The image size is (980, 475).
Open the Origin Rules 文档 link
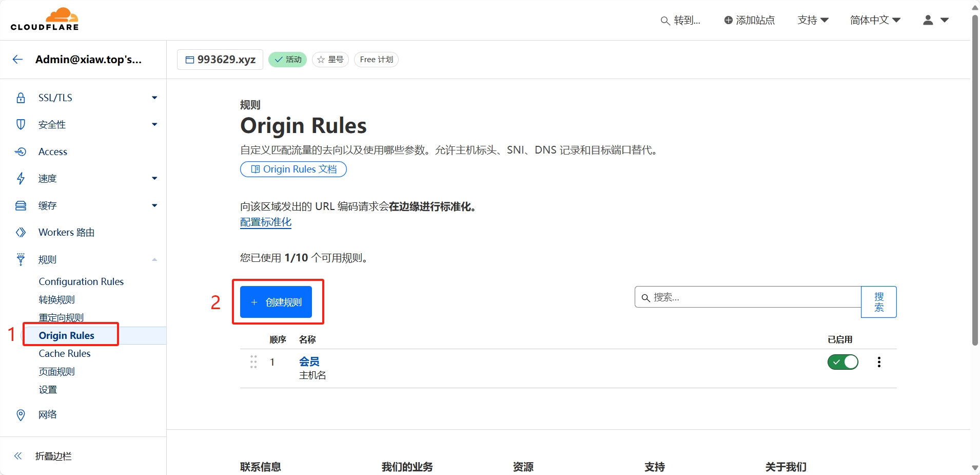293,169
